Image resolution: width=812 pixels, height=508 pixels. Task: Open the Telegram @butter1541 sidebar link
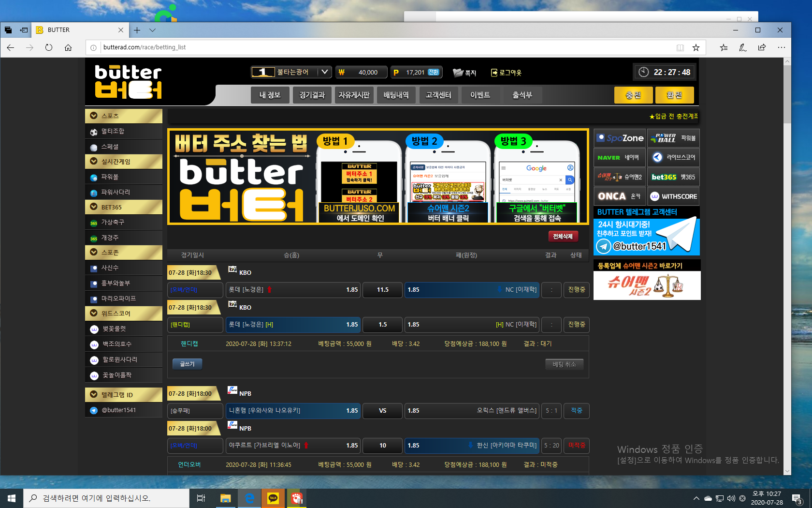point(118,410)
